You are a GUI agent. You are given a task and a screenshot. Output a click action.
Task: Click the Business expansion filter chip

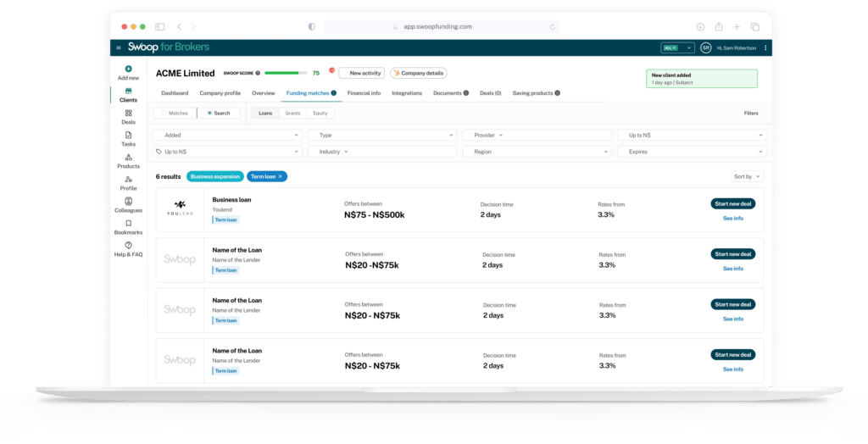(x=214, y=176)
